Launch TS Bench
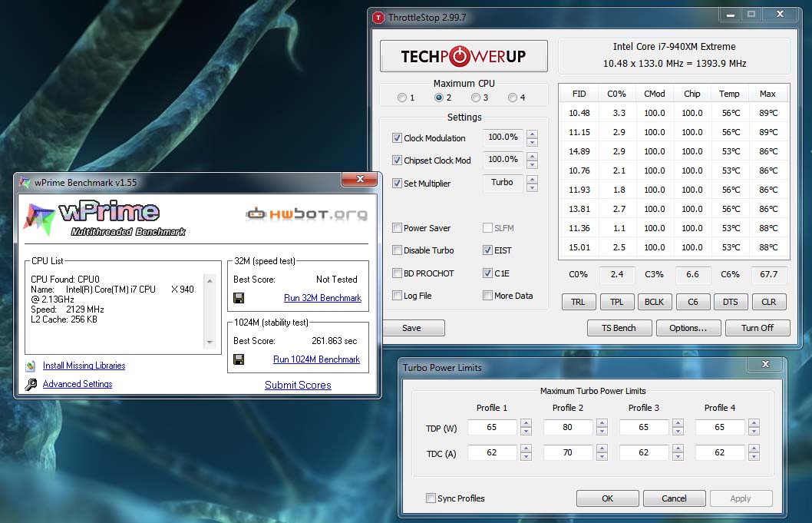812x523 pixels. pos(619,328)
